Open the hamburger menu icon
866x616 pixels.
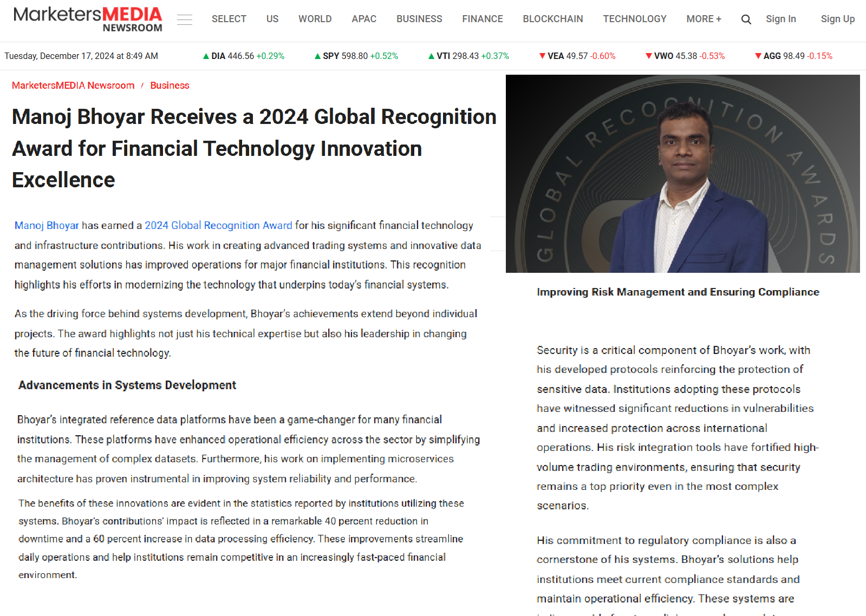[185, 19]
